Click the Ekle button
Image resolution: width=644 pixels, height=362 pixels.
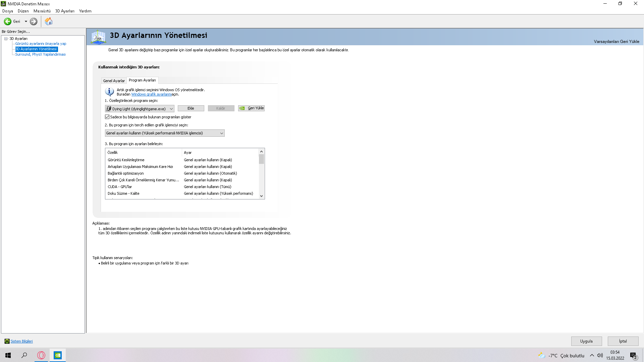[x=191, y=108]
